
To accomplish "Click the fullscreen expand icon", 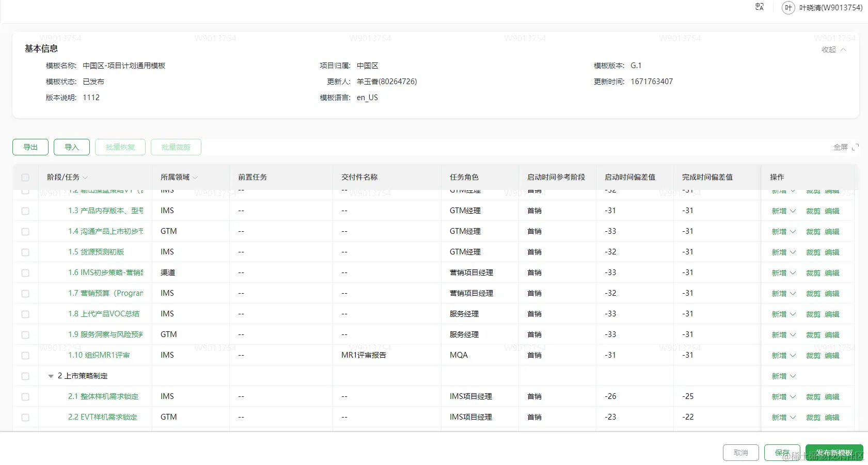I will [855, 147].
